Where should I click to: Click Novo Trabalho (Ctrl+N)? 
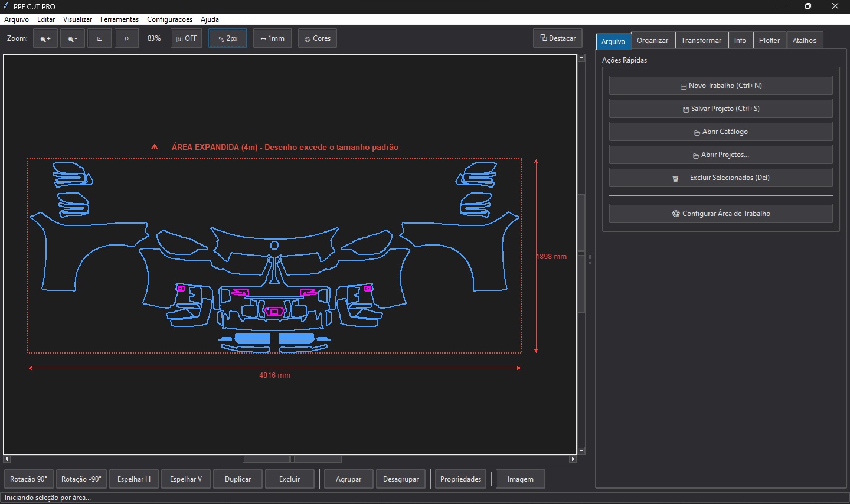(721, 86)
